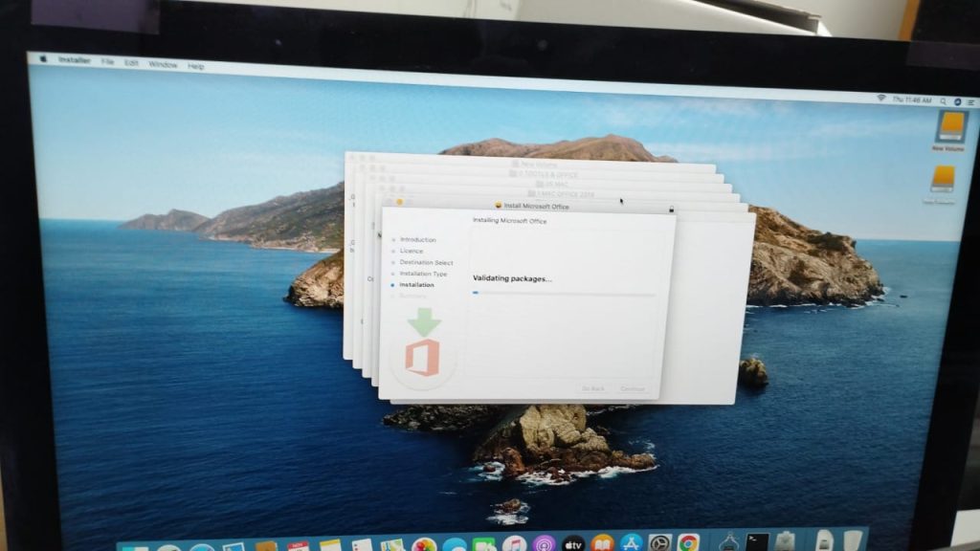The image size is (980, 551).
Task: Open Spotlight search magnifier icon
Action: (942, 100)
